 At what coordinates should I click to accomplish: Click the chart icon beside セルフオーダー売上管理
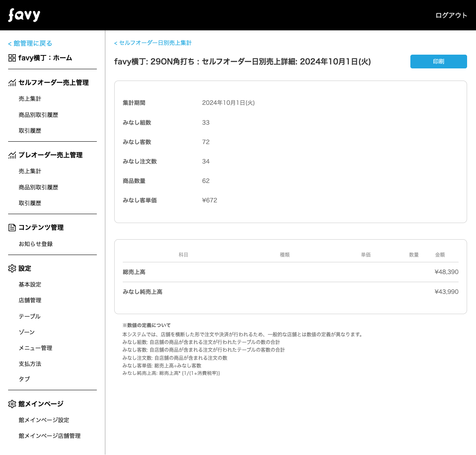[x=12, y=83]
